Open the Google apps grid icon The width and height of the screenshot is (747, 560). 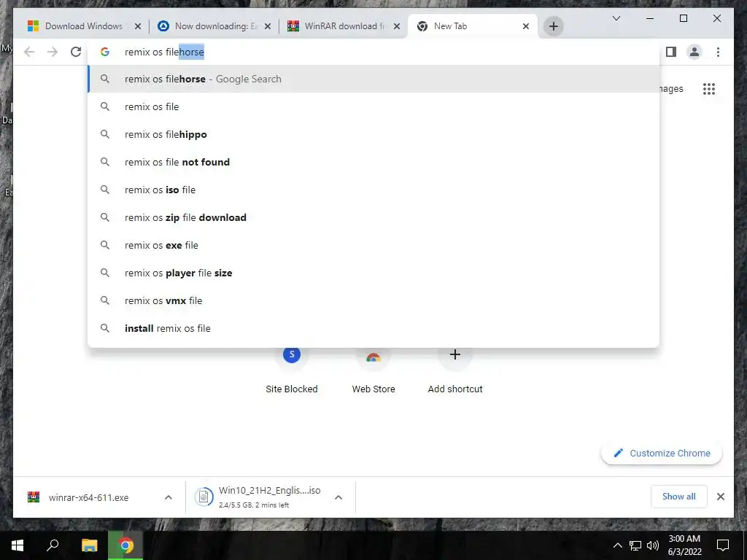709,89
